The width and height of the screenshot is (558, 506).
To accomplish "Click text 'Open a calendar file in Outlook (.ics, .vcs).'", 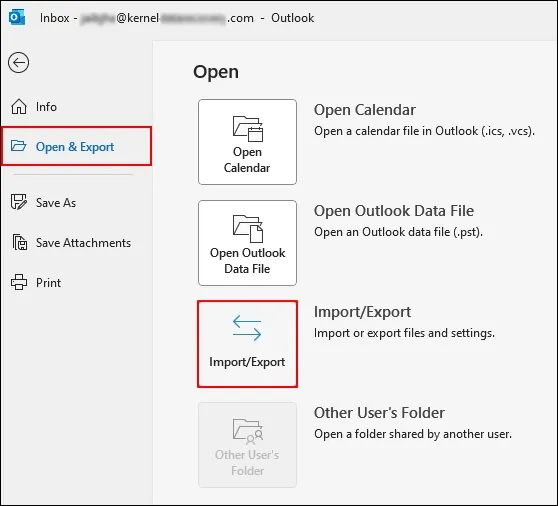I will tap(424, 131).
